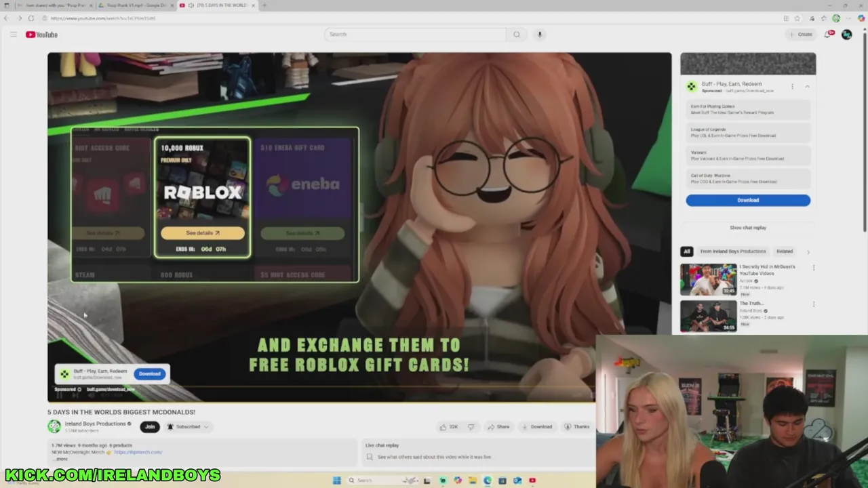
Task: Expand the Subscribed notification dropdown
Action: (188, 426)
